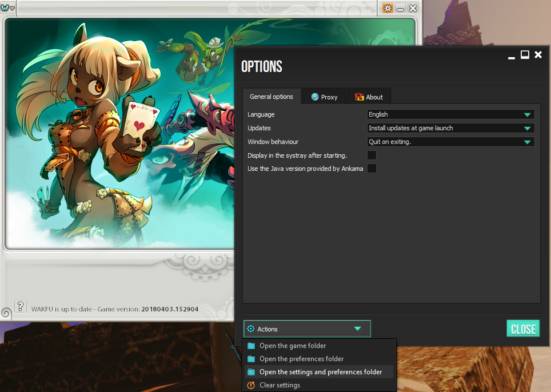Close the Options dialog with the X
Image resolution: width=551 pixels, height=392 pixels.
(x=538, y=55)
